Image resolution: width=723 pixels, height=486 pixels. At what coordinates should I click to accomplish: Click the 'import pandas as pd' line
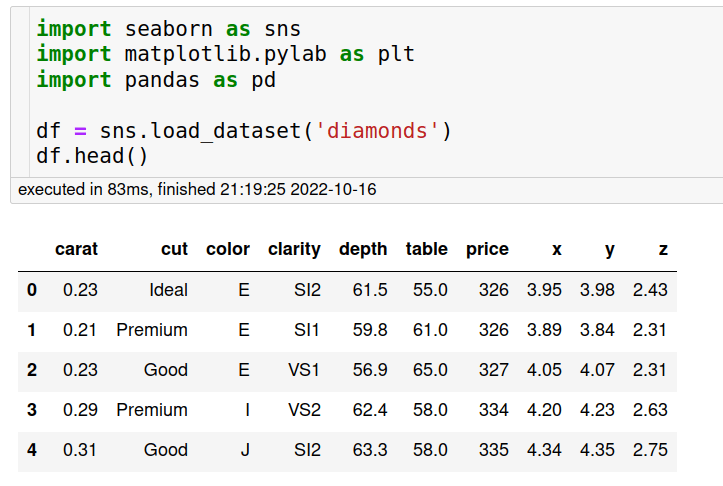pyautogui.click(x=156, y=80)
